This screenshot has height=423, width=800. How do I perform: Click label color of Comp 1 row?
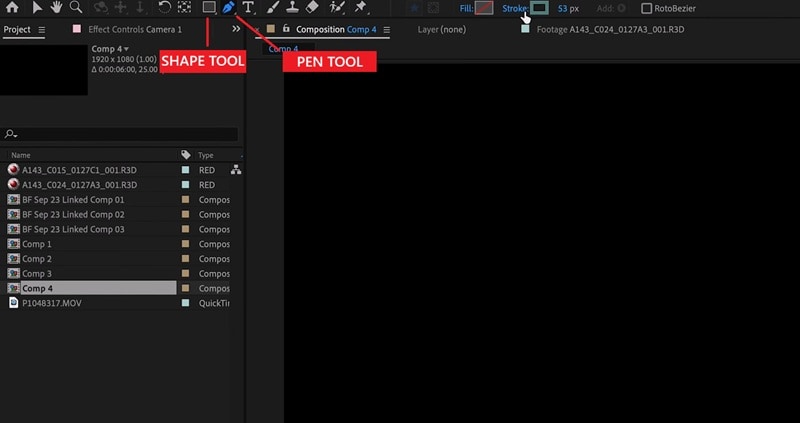tap(186, 244)
